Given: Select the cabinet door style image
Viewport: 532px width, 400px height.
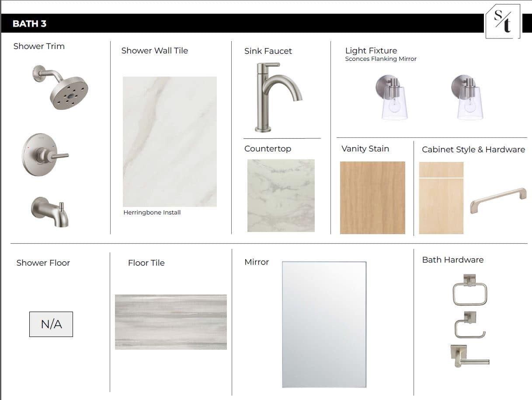Looking at the screenshot, I should [x=441, y=198].
